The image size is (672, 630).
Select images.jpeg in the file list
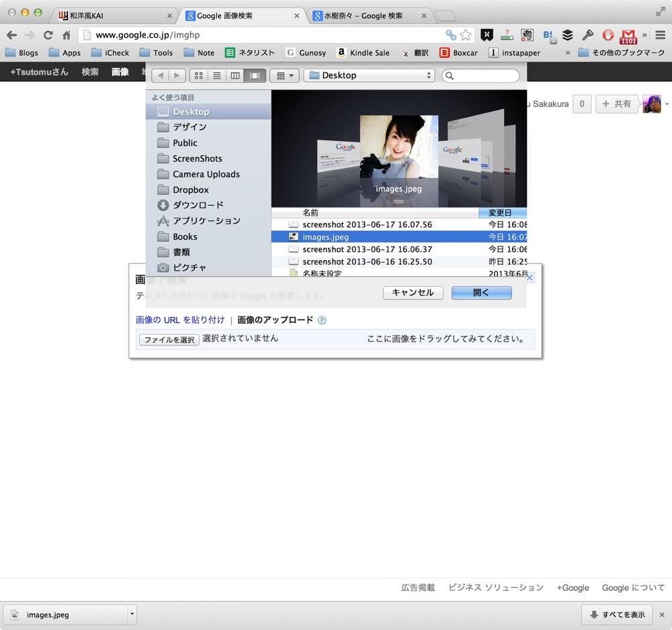click(x=398, y=237)
